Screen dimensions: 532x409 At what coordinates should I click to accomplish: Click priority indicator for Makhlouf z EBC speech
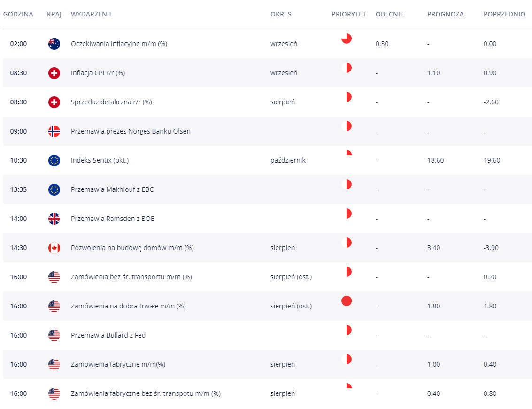click(x=347, y=184)
